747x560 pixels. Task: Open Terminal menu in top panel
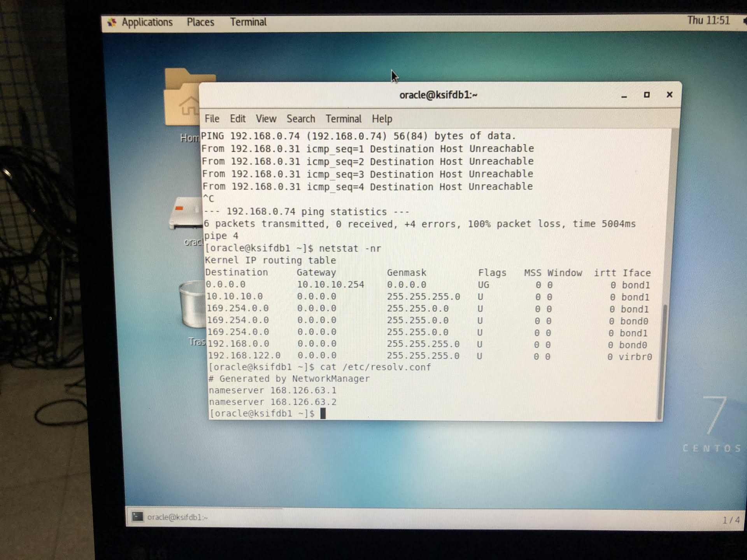pyautogui.click(x=248, y=22)
